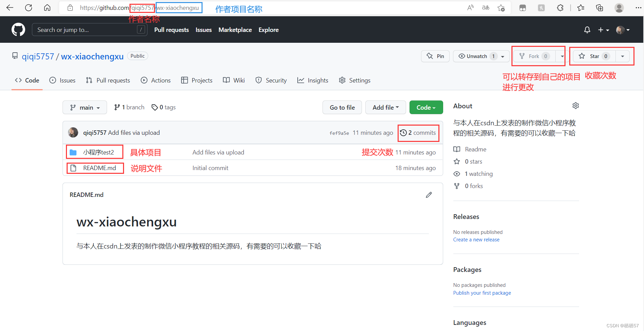Click the Go to file button
Viewport: 644px width, 331px height.
pyautogui.click(x=342, y=107)
